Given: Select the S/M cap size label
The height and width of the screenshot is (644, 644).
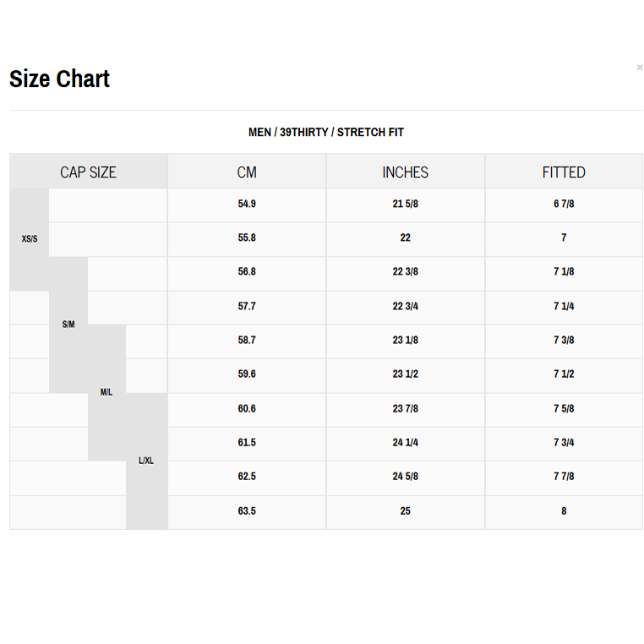Looking at the screenshot, I should pos(68,325).
